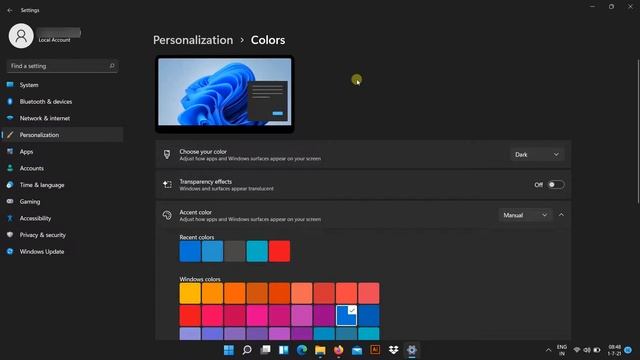Open Windows Update settings
640x360 pixels.
point(62,252)
